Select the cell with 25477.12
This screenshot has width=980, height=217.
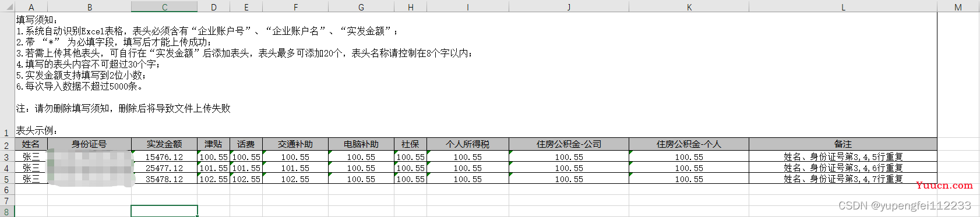coord(164,168)
